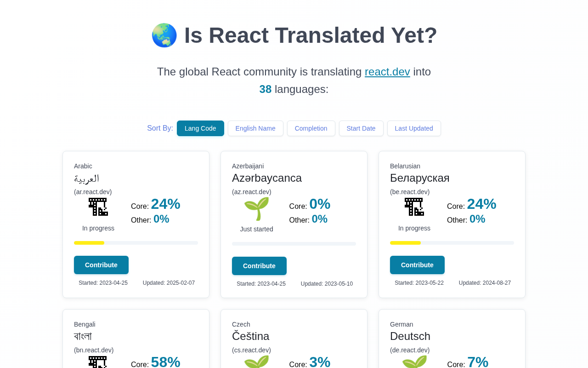Click the (az.react.dev) site text
The width and height of the screenshot is (588, 368).
[x=252, y=192]
